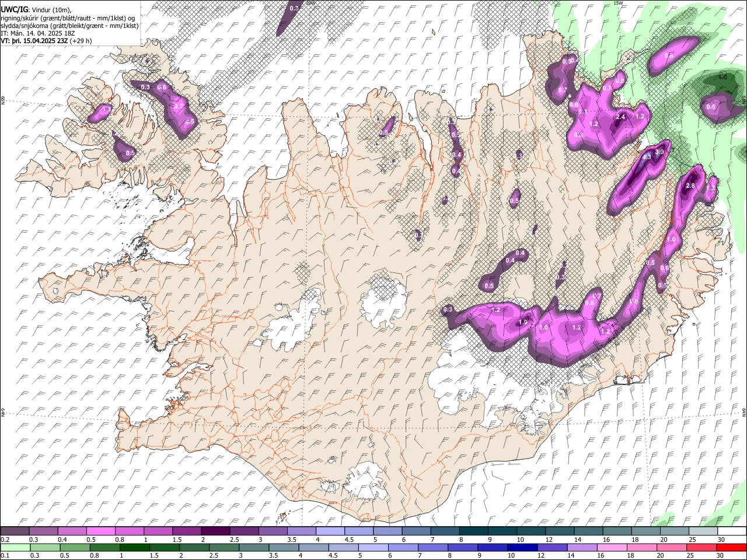Click the 15W longitude label at the top edge

[x=618, y=3]
